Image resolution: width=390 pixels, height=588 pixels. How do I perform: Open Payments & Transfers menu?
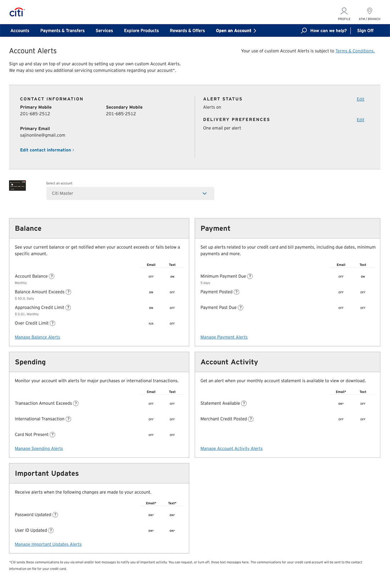[x=62, y=30]
